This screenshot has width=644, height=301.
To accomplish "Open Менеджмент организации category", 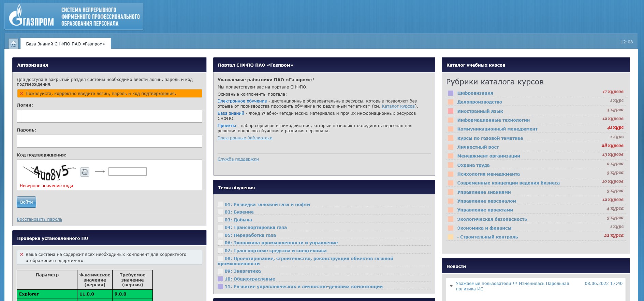I will coord(489,156).
